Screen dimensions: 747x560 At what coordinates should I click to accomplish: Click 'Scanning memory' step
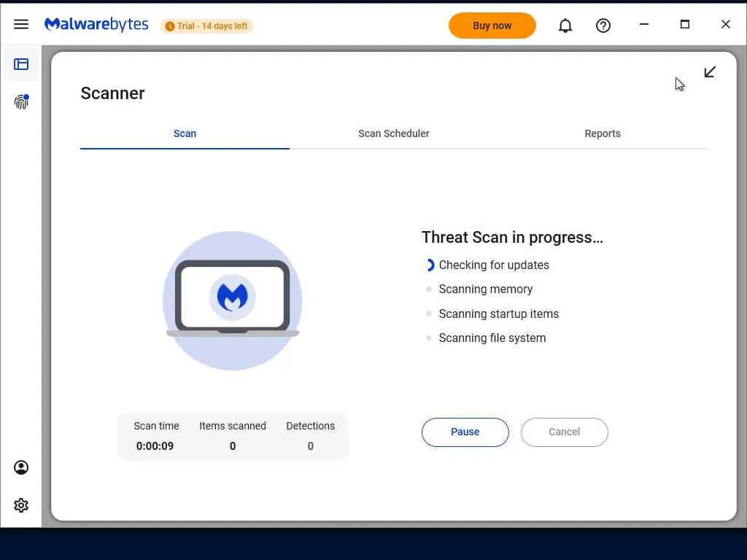point(485,289)
